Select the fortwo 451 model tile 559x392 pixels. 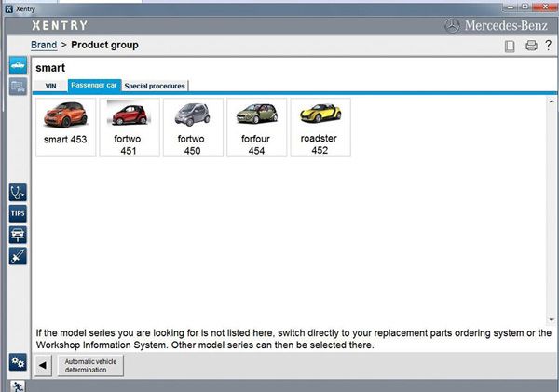click(x=130, y=128)
